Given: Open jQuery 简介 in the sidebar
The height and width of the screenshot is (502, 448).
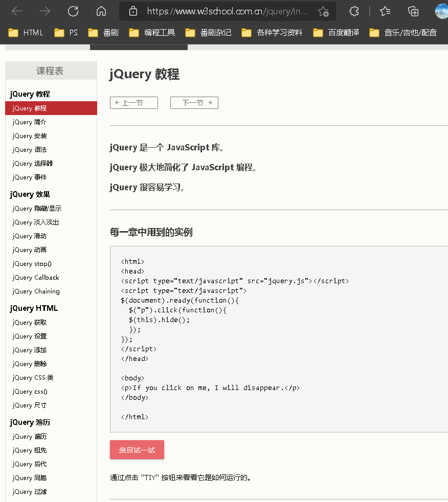Looking at the screenshot, I should click(x=30, y=122).
